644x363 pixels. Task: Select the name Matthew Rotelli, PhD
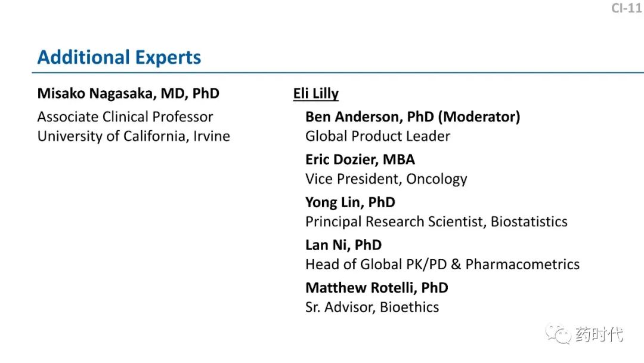tap(377, 288)
